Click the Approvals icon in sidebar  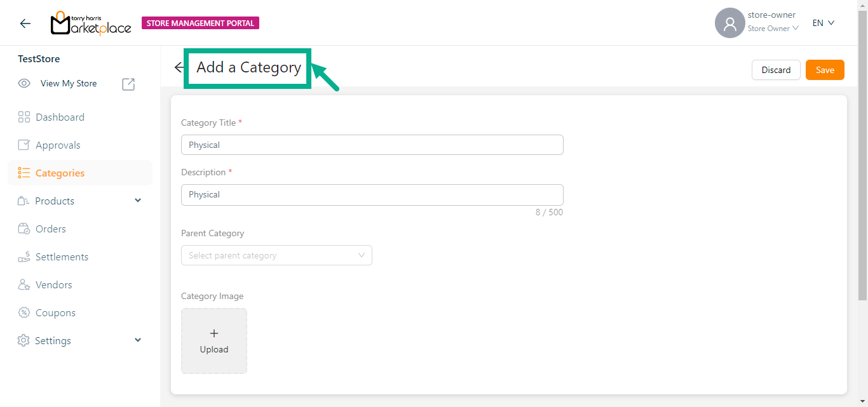(24, 145)
